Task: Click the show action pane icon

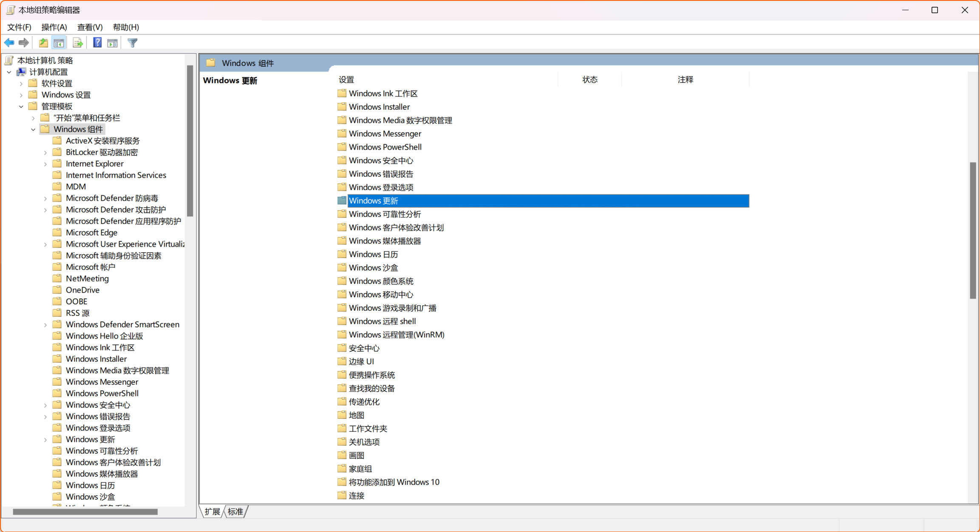Action: pyautogui.click(x=112, y=43)
